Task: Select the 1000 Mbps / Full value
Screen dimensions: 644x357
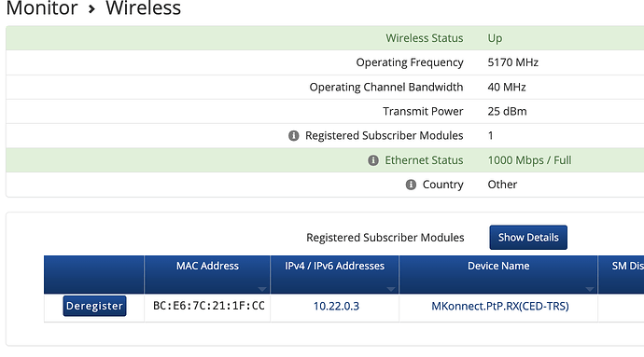Action: click(x=529, y=160)
